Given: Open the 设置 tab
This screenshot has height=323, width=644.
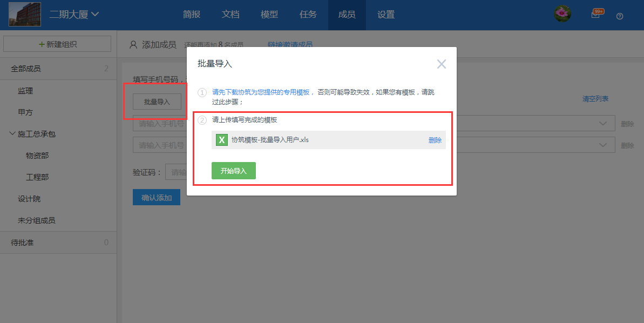Looking at the screenshot, I should point(386,15).
